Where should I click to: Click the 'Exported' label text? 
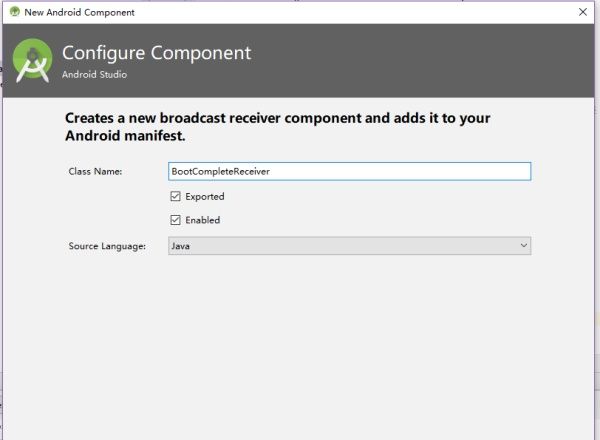(205, 197)
